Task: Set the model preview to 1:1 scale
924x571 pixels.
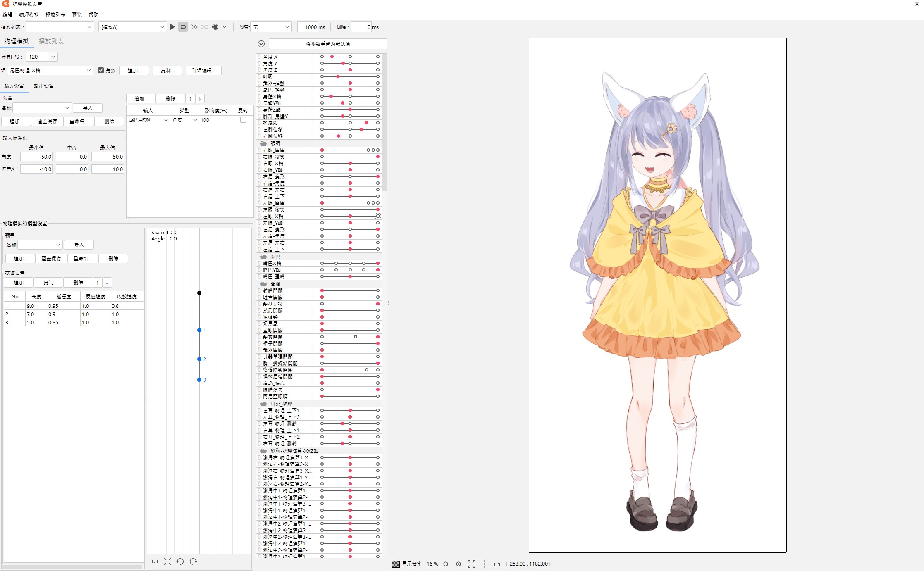Action: pyautogui.click(x=497, y=564)
